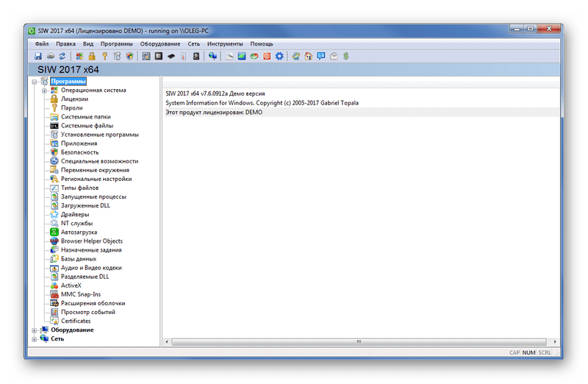588x384 pixels.
Task: Expand the Оборудование tree node
Action: (x=35, y=330)
